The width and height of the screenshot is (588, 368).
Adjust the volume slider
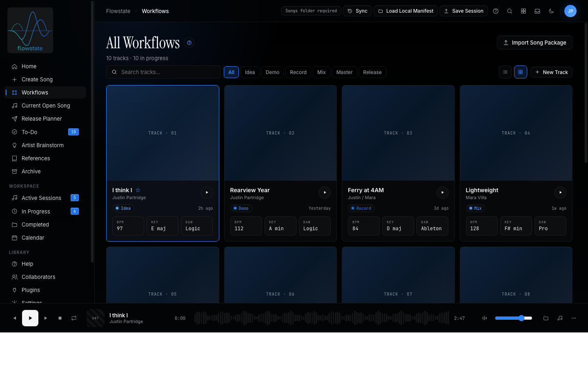[514, 318]
